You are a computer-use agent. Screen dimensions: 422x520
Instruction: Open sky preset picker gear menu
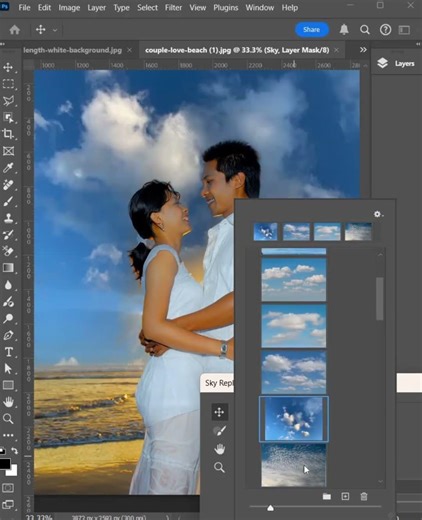378,214
